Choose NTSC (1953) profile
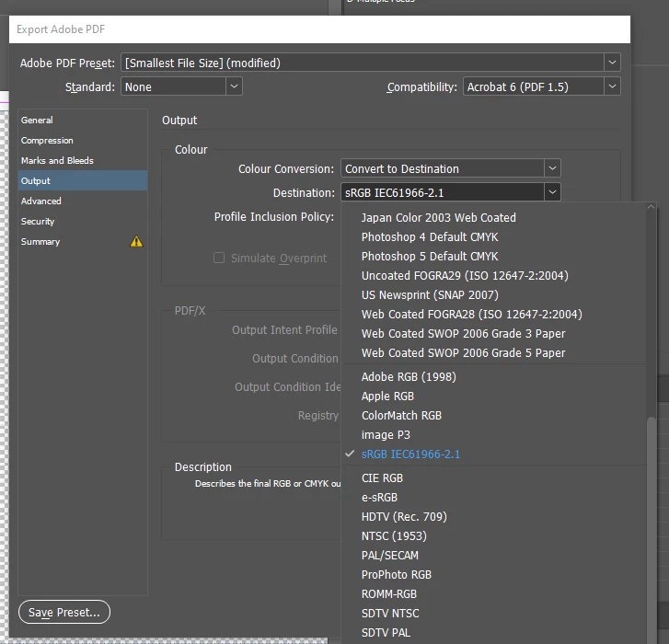 click(493, 535)
